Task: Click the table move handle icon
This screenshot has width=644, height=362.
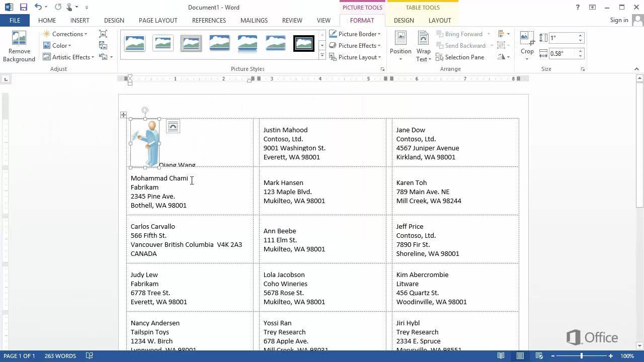Action: (x=123, y=115)
